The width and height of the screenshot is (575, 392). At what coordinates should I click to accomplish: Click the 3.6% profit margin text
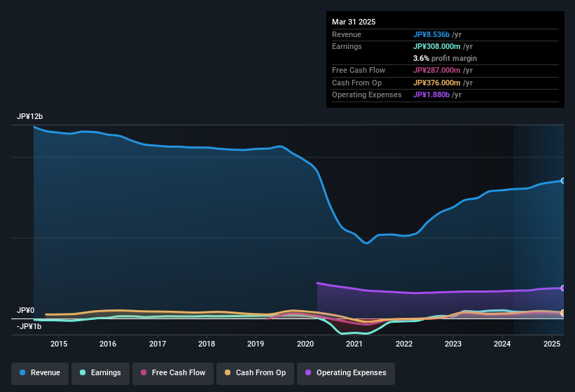click(445, 58)
